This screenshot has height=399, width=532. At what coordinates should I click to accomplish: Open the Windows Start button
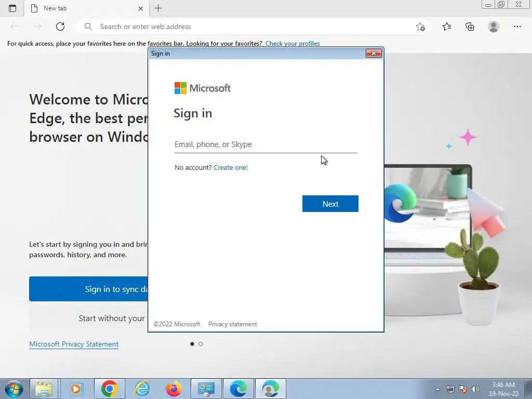click(x=14, y=389)
